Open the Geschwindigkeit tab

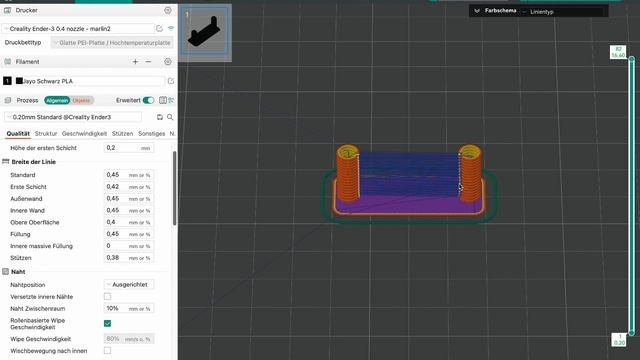click(84, 133)
